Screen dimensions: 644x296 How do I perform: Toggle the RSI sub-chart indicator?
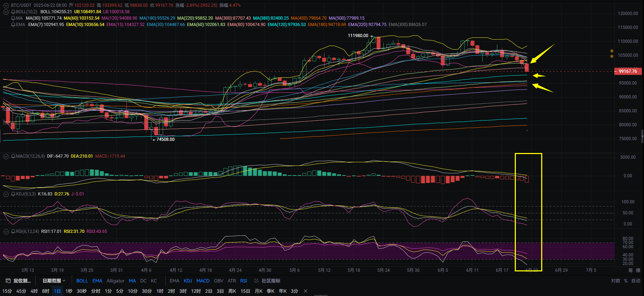pyautogui.click(x=243, y=281)
